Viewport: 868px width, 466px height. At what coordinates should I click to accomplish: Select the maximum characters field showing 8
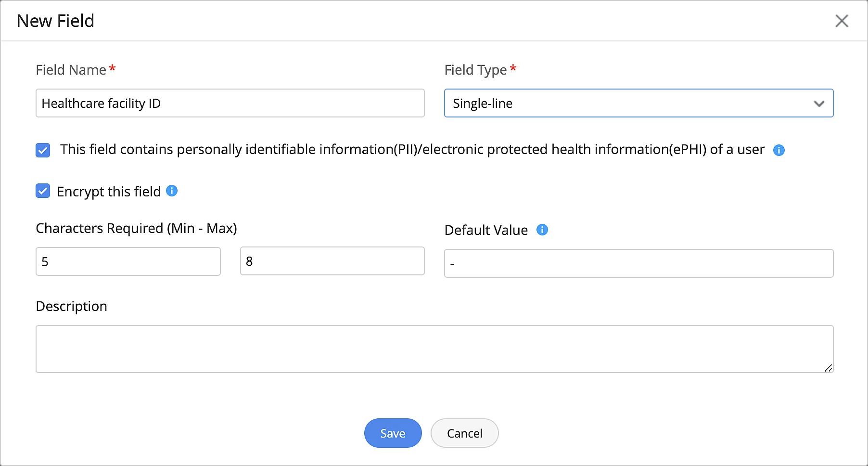tap(332, 261)
